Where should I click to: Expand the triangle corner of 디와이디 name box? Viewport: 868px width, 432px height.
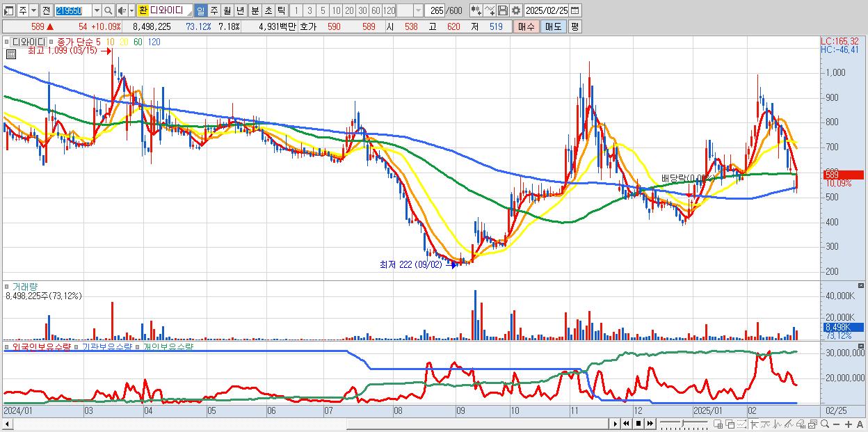point(189,15)
